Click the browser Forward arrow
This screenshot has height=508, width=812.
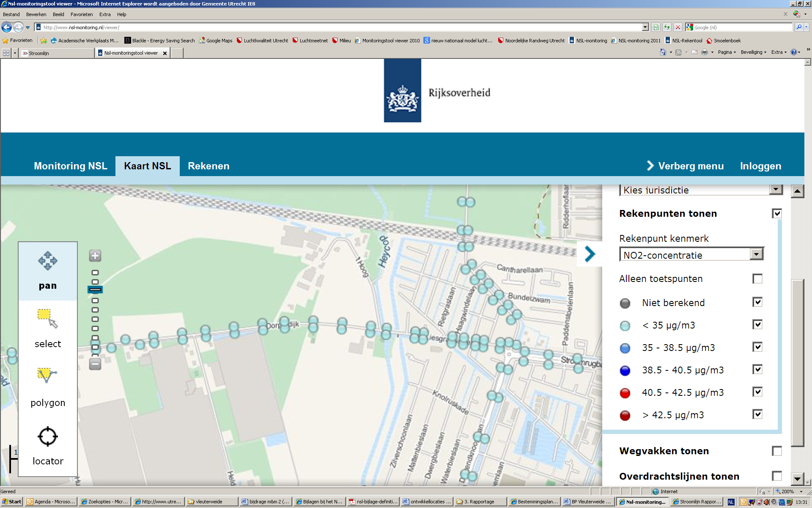click(x=18, y=28)
